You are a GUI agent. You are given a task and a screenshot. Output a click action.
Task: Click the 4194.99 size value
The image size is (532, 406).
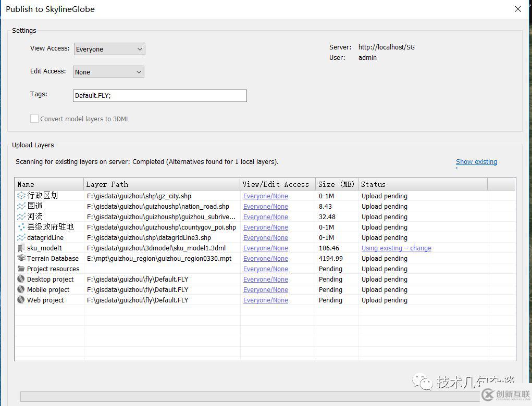click(331, 258)
